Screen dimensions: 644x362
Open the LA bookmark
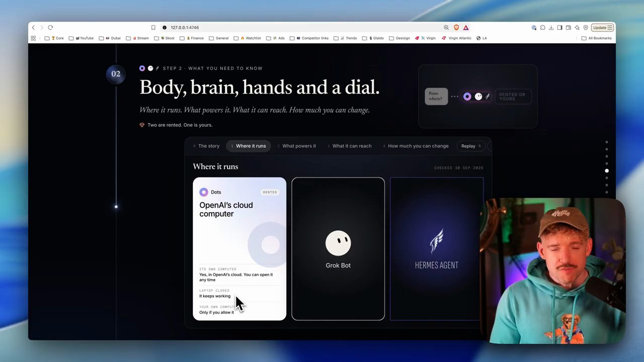(481, 38)
